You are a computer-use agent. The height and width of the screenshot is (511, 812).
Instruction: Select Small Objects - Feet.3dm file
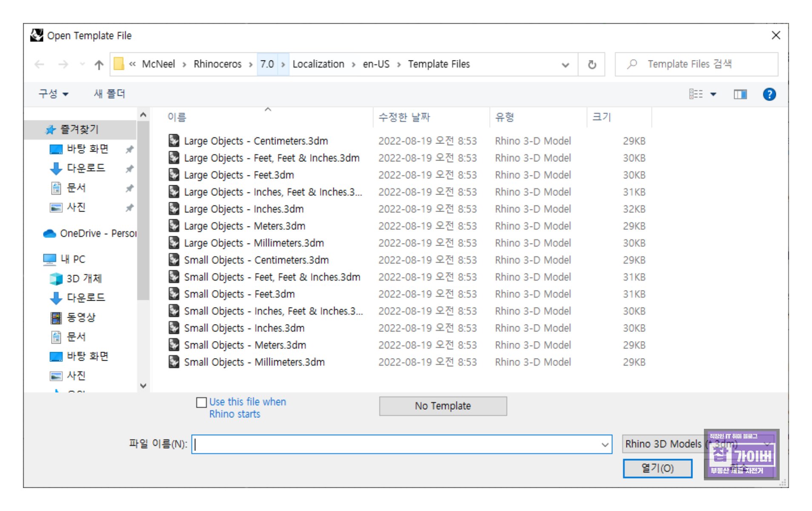click(239, 294)
